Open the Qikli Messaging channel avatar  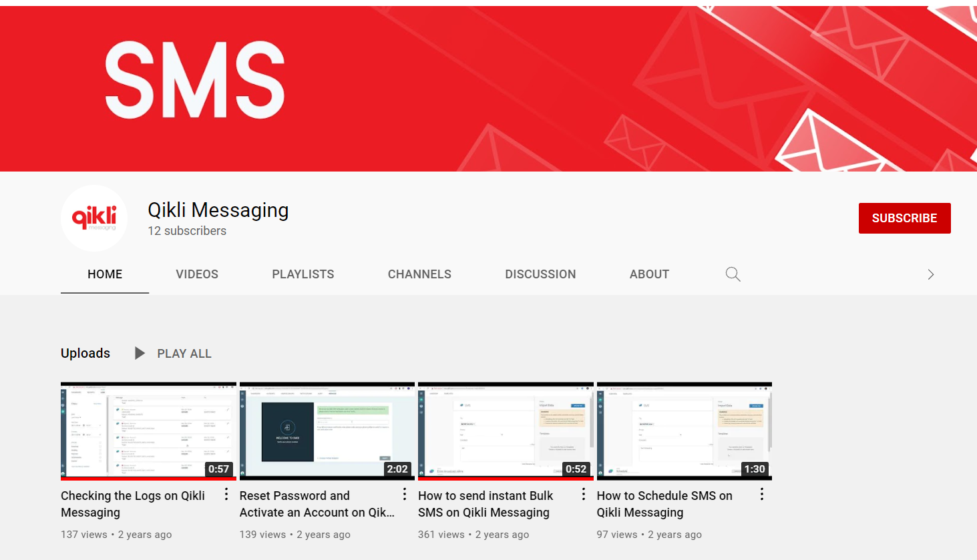(x=94, y=218)
